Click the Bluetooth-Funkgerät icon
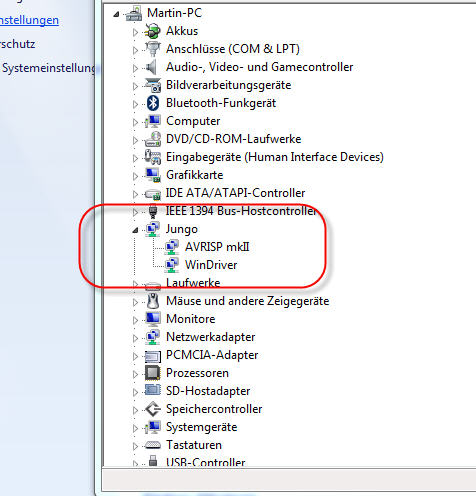The height and width of the screenshot is (496, 476). point(153,103)
